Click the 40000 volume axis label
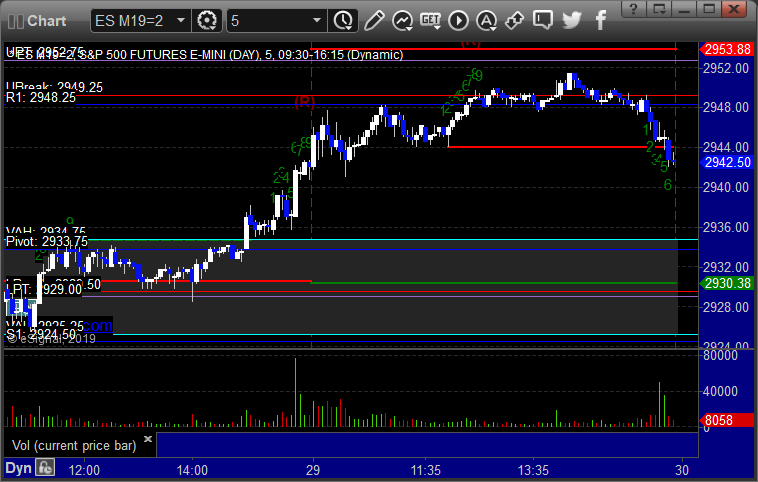The width and height of the screenshot is (758, 482). click(x=720, y=391)
